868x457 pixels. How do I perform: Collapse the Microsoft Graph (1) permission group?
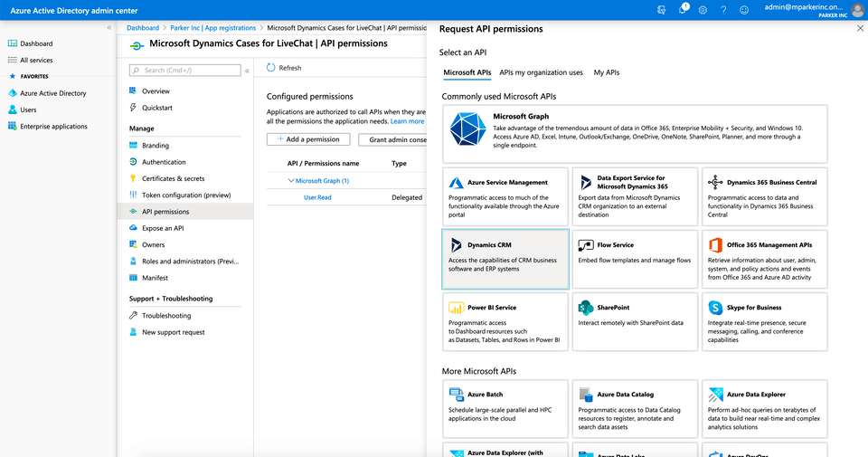coord(290,181)
